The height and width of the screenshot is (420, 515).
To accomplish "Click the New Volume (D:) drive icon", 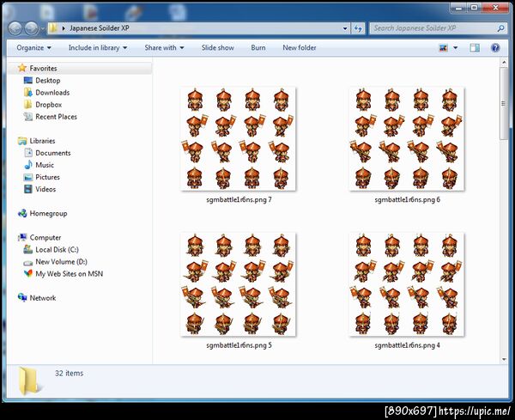I will [28, 262].
